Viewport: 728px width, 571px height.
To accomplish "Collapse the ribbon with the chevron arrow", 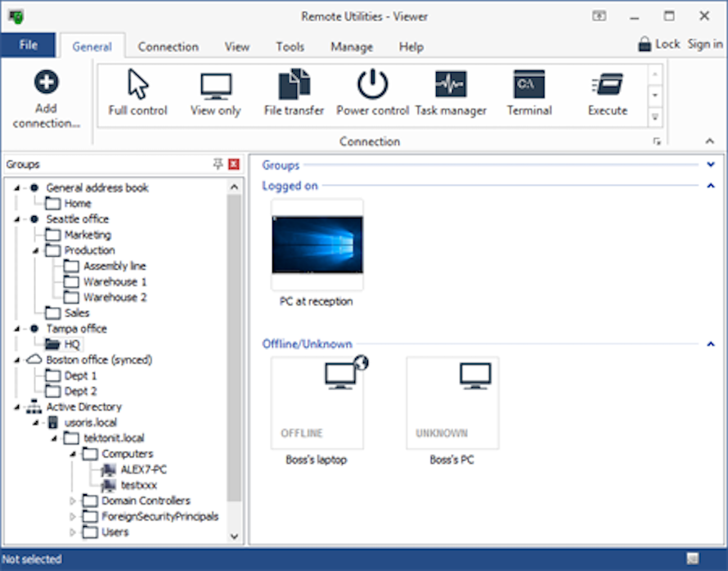I will tap(710, 141).
